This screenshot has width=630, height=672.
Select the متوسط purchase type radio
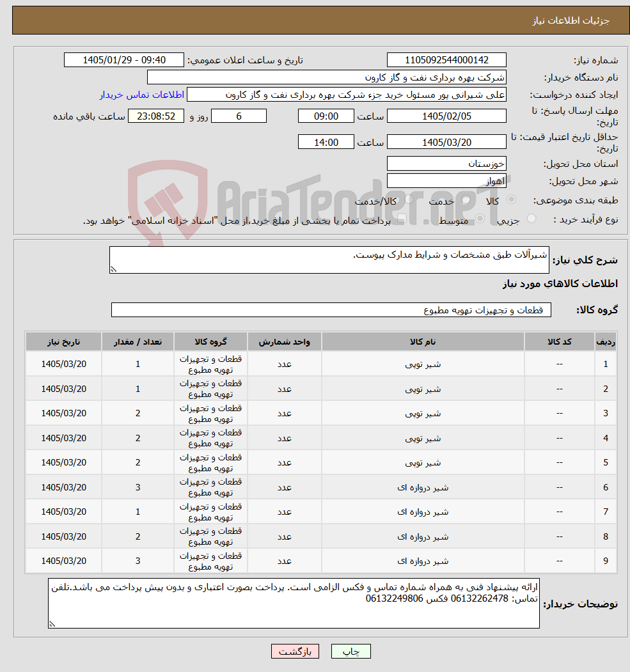[480, 219]
